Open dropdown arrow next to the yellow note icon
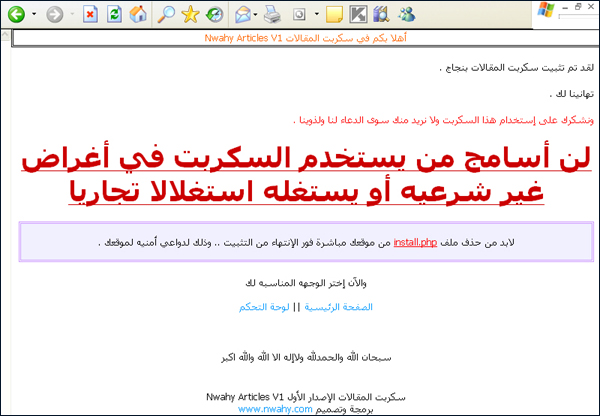Screen dimensions: 600x416 click(317, 14)
